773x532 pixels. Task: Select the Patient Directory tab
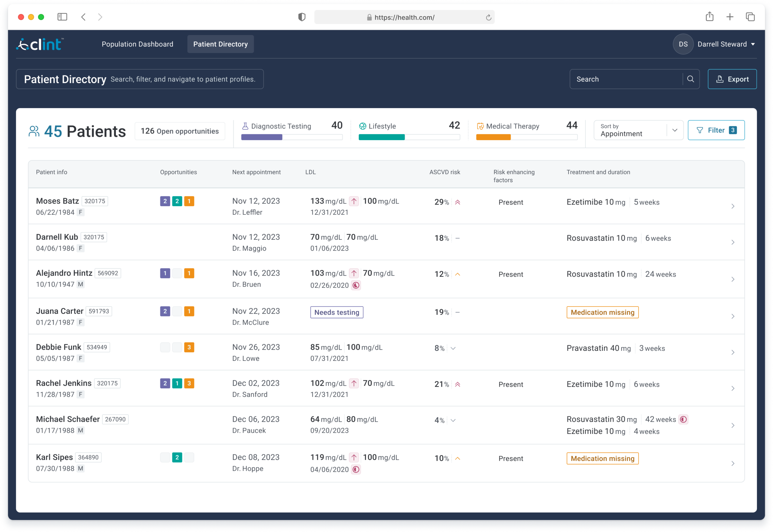(220, 44)
